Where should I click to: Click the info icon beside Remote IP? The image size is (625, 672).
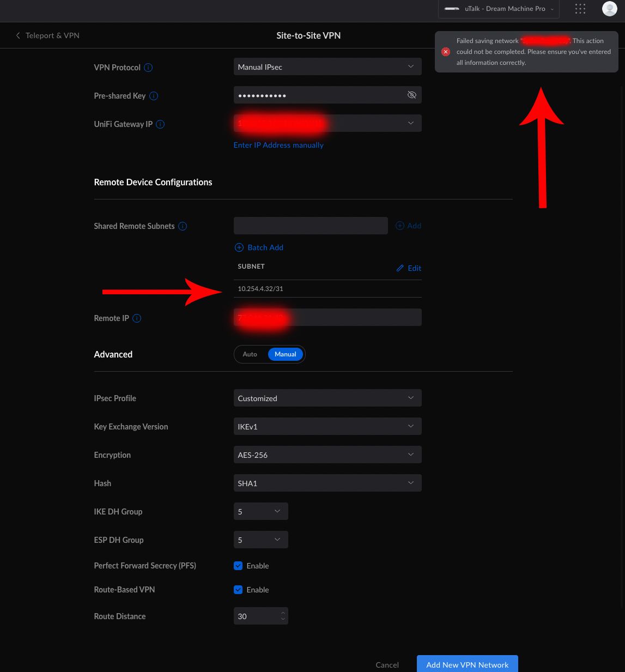click(137, 318)
